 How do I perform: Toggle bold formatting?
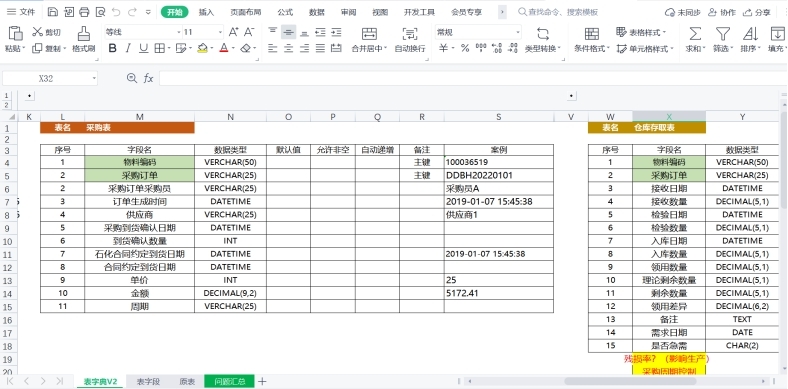pos(113,48)
